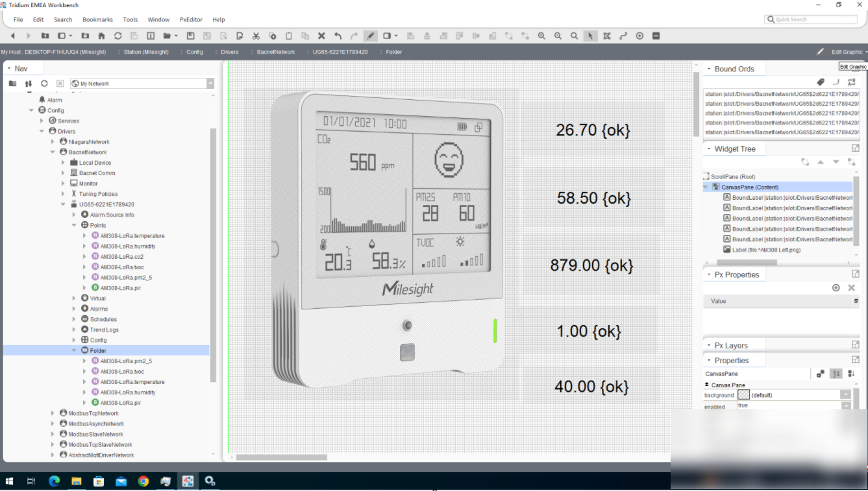This screenshot has width=868, height=491.
Task: Open Windows Start menu
Action: coord(9,481)
